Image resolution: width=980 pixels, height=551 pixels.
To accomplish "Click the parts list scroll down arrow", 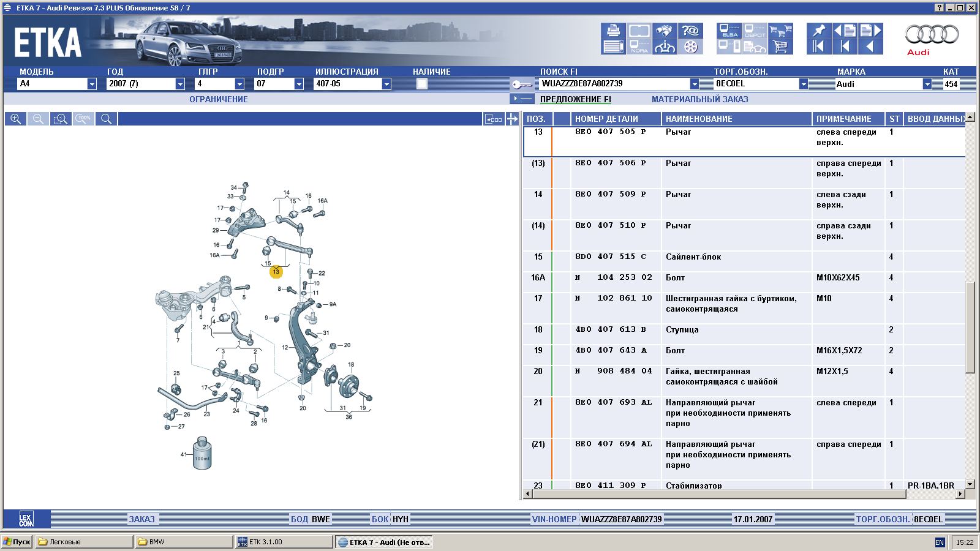I will tap(970, 484).
